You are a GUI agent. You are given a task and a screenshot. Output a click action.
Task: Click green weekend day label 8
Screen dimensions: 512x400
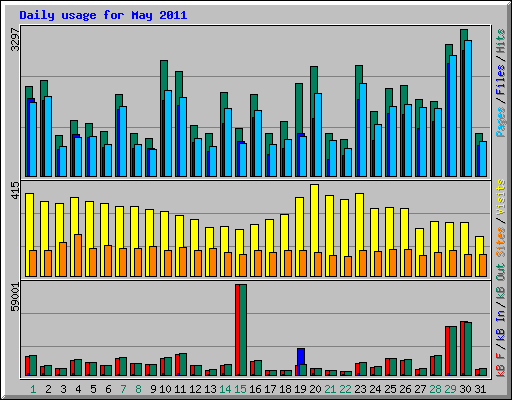coord(138,389)
